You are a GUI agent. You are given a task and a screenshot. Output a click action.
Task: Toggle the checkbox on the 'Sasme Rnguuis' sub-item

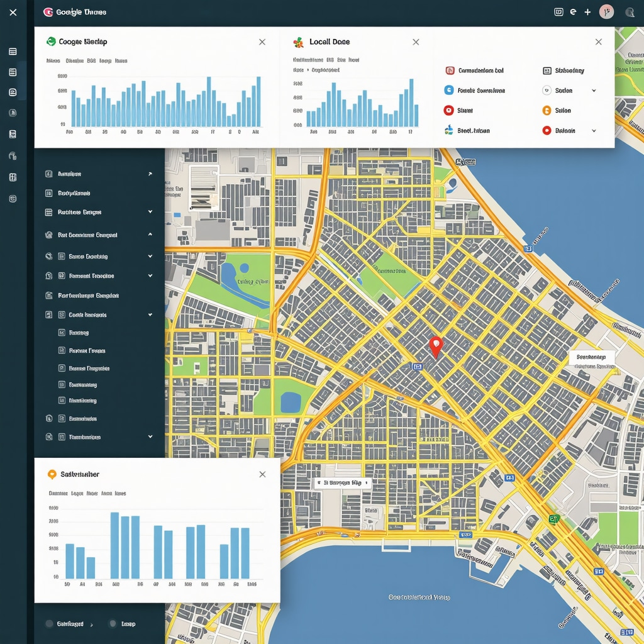click(62, 368)
